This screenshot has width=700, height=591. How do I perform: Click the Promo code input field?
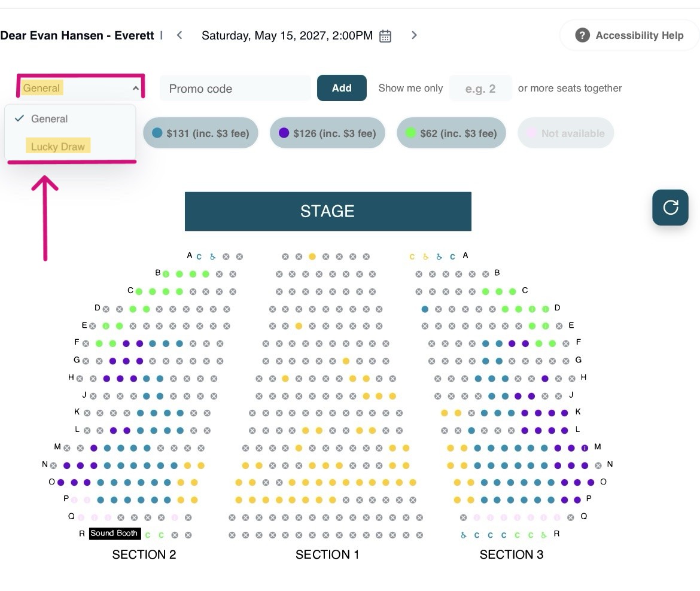click(x=235, y=89)
